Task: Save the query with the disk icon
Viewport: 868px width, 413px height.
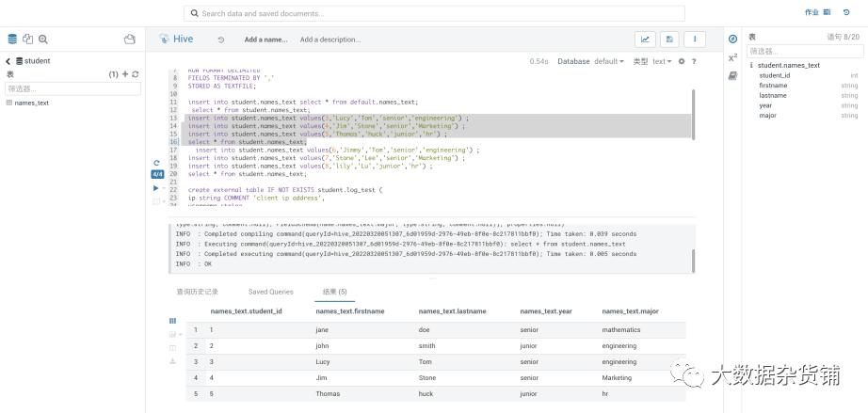Action: pyautogui.click(x=669, y=40)
